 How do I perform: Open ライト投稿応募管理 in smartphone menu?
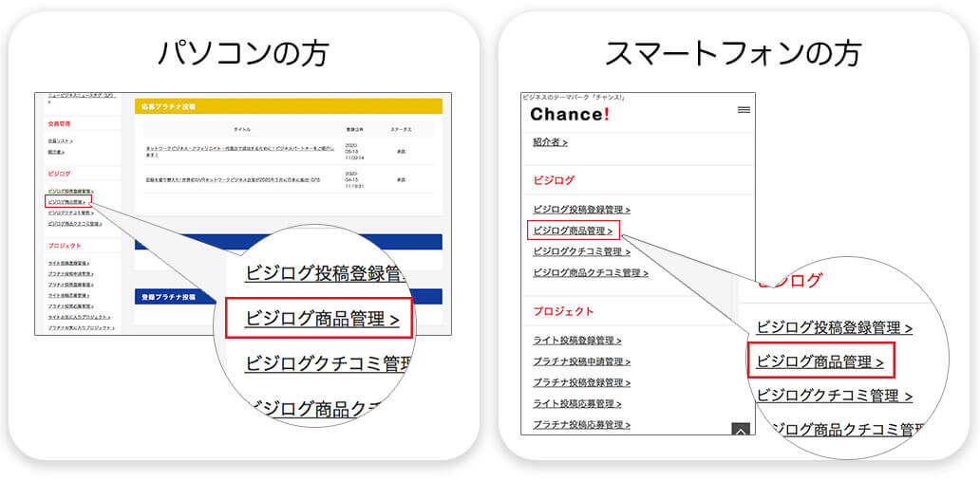pos(576,403)
